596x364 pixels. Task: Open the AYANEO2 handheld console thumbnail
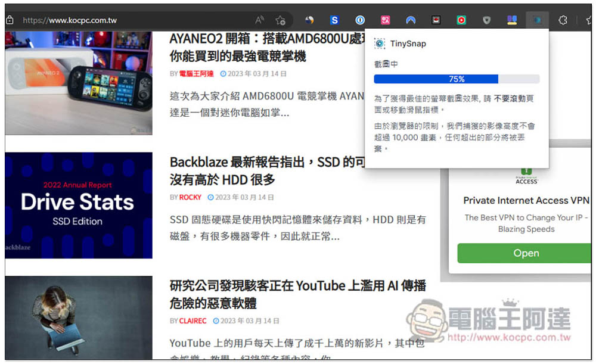click(x=79, y=83)
